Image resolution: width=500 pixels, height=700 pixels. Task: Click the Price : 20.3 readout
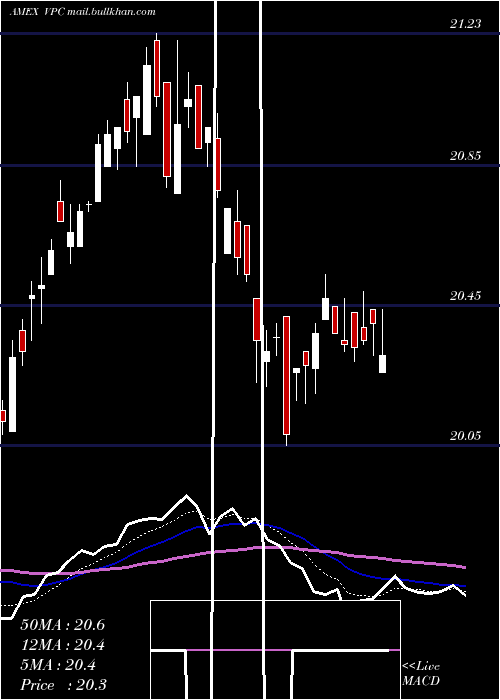63,685
